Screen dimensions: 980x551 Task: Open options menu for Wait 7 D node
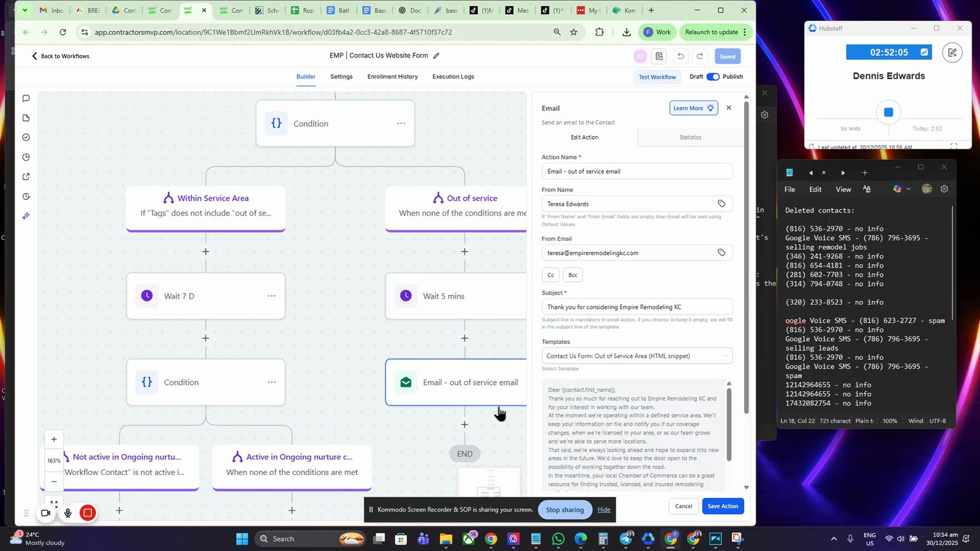pyautogui.click(x=271, y=296)
